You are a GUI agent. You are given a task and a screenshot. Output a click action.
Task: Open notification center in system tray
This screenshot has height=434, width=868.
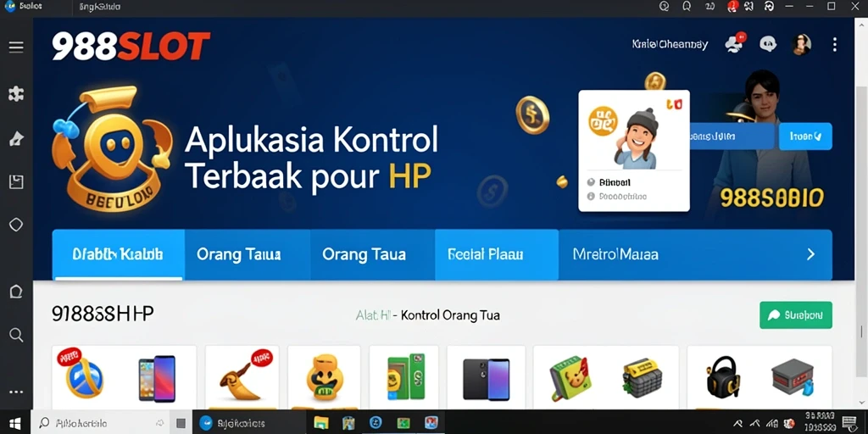[849, 423]
